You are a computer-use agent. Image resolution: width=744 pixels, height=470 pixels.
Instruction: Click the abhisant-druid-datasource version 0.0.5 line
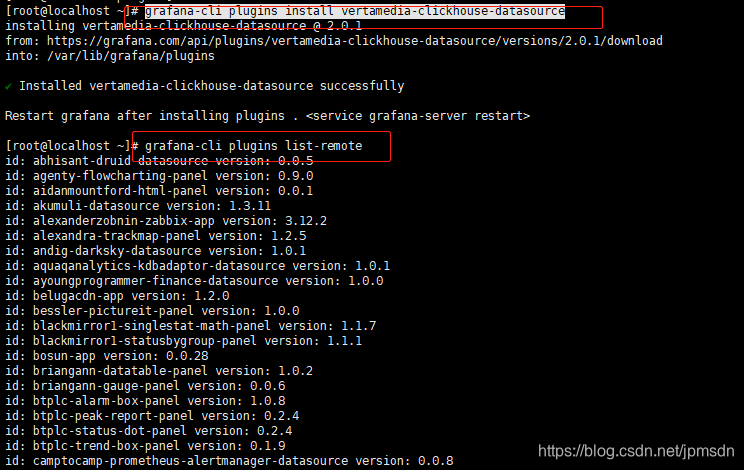point(159,161)
